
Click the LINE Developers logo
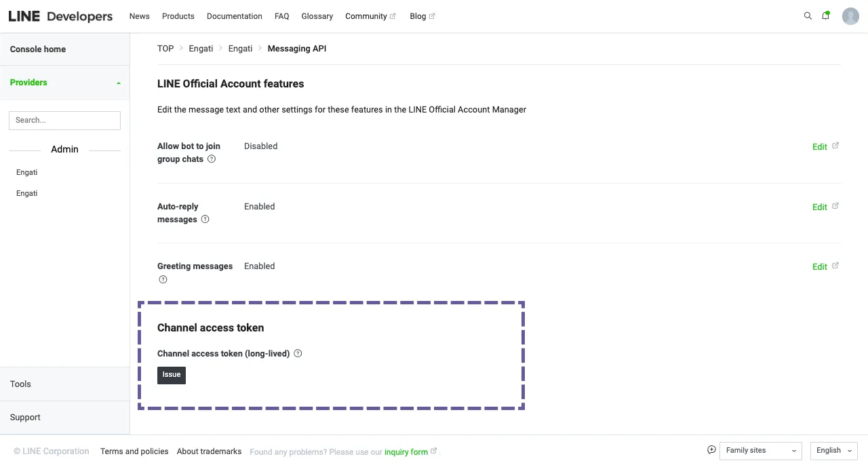(x=60, y=16)
